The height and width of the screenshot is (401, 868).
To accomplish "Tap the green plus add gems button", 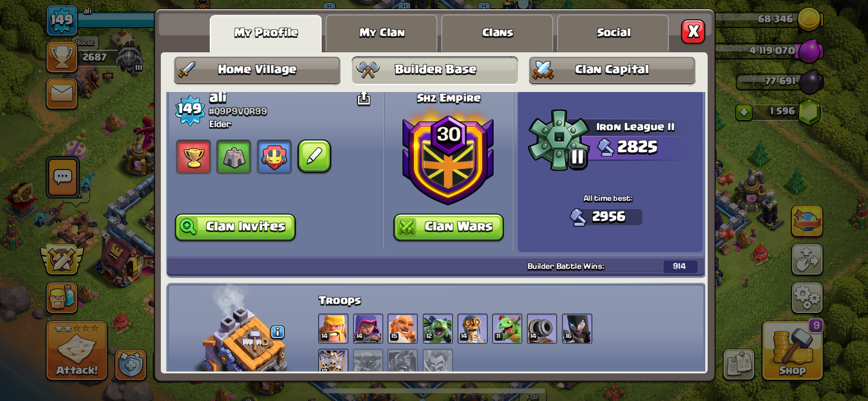I will (744, 112).
